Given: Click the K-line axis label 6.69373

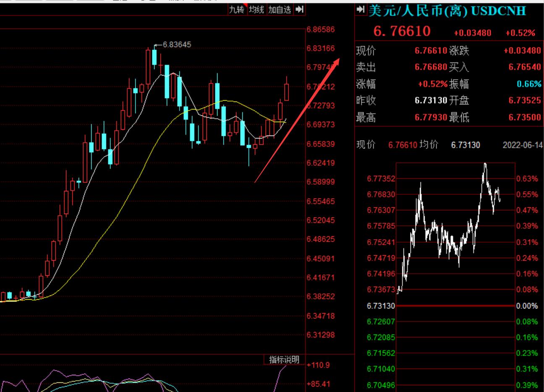Looking at the screenshot, I should click(321, 125).
